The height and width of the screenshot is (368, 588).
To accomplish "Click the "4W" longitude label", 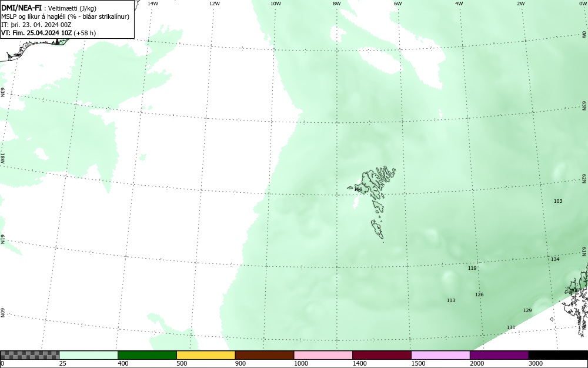I will click(459, 4).
